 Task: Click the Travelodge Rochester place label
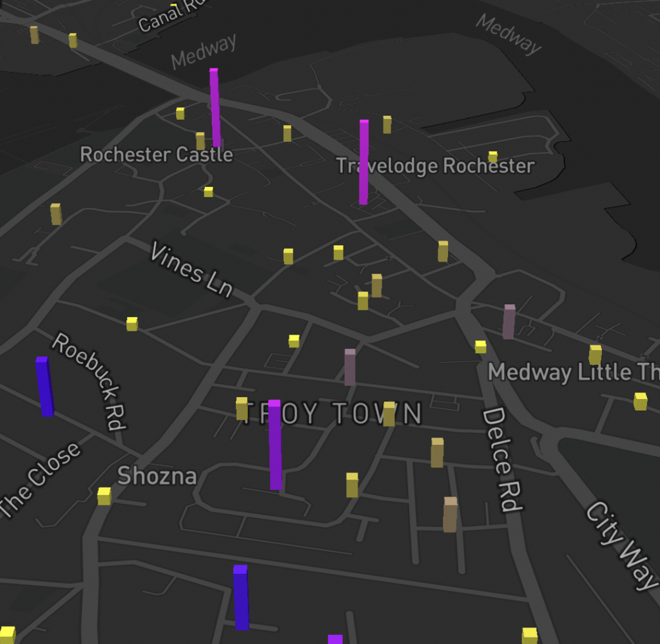click(436, 166)
